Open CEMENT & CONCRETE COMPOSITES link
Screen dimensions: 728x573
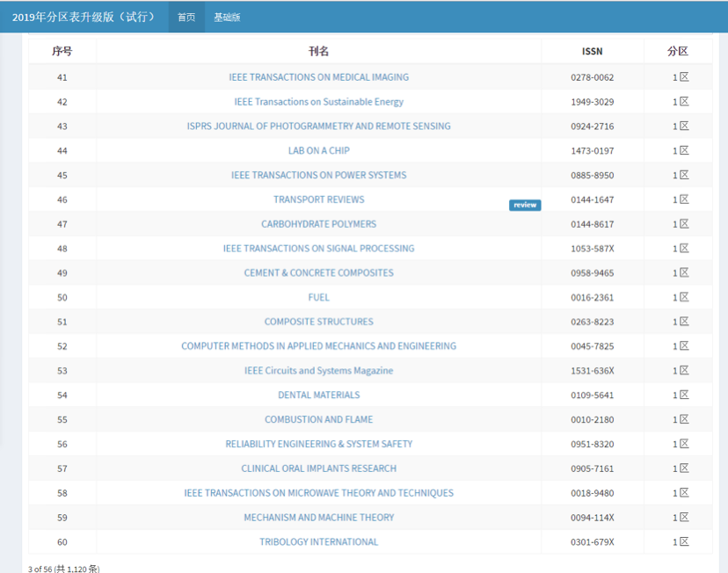318,273
